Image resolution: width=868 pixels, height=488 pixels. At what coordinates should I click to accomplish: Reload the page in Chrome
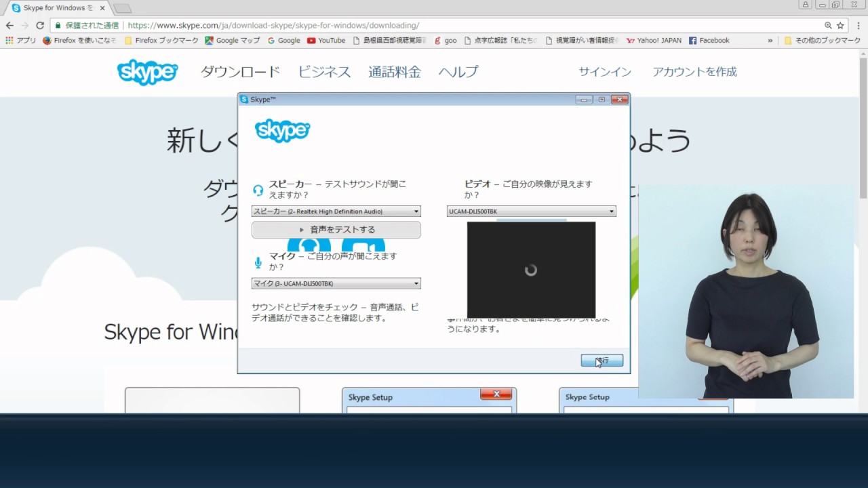[x=40, y=25]
